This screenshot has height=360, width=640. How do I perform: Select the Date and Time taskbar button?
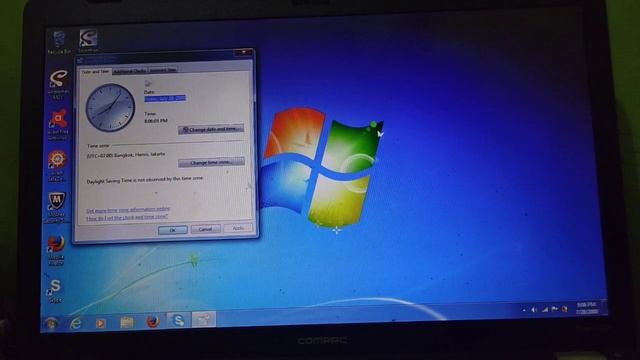[x=204, y=319]
